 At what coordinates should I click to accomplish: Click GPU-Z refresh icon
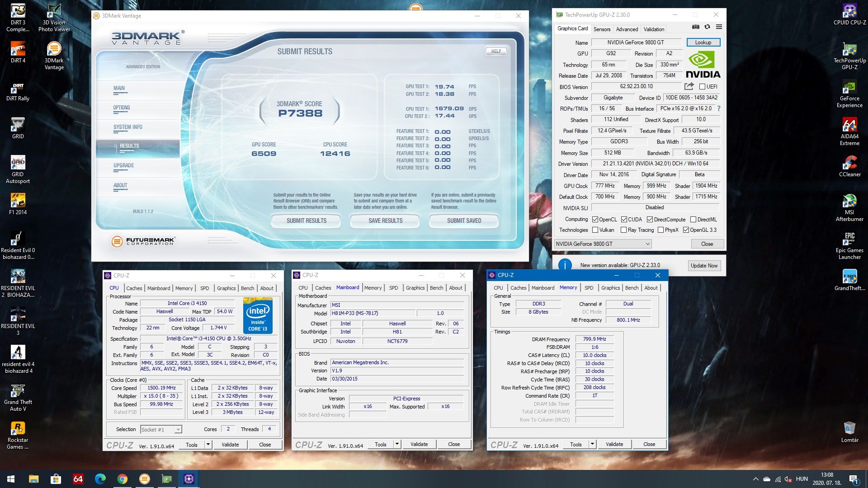[708, 27]
